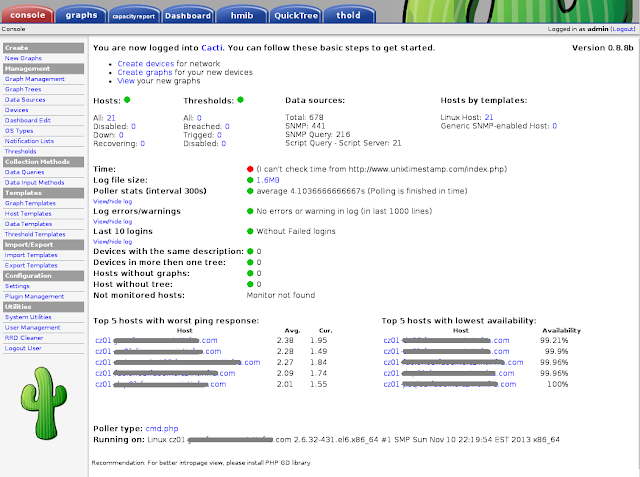Open the thold tab

coord(348,16)
